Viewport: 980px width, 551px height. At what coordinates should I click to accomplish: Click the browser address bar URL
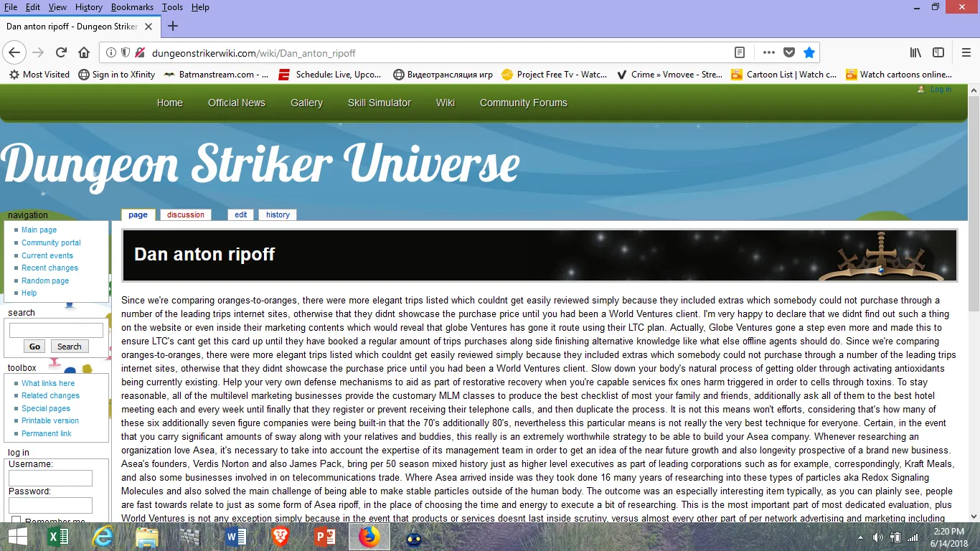point(254,53)
